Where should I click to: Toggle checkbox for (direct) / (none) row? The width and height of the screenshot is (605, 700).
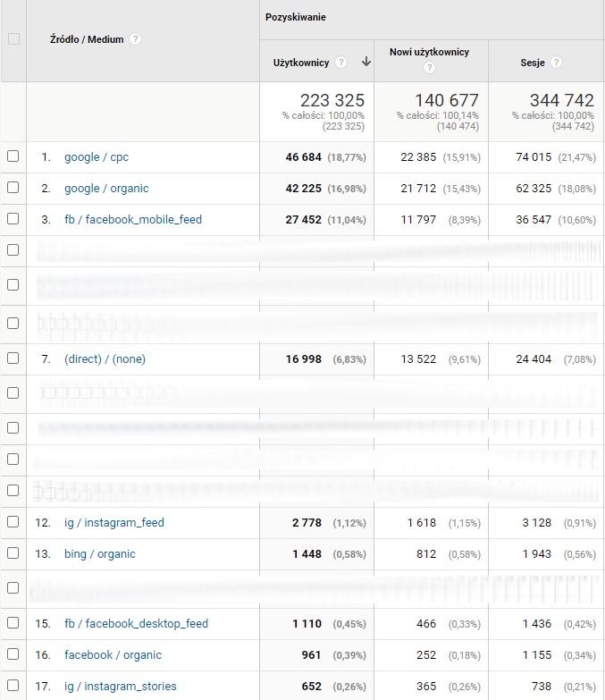pos(13,358)
